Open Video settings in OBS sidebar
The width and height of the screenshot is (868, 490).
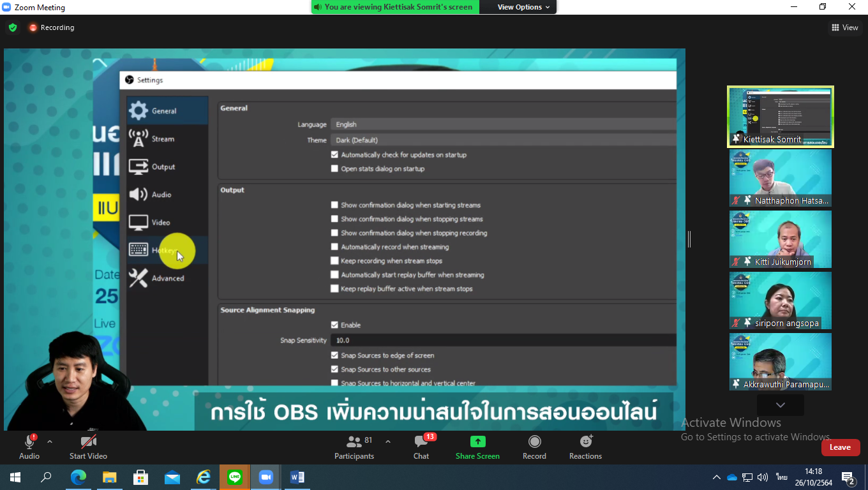point(167,223)
